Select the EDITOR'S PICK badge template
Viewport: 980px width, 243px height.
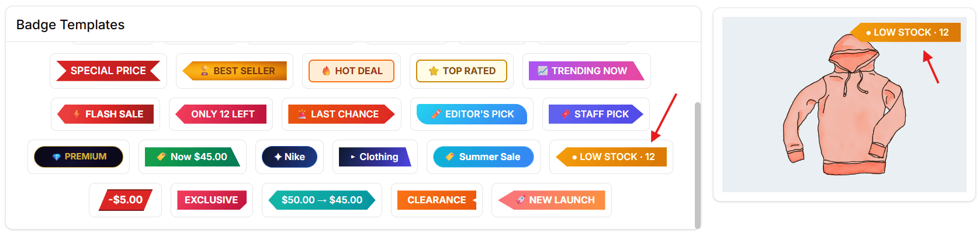[x=472, y=114]
